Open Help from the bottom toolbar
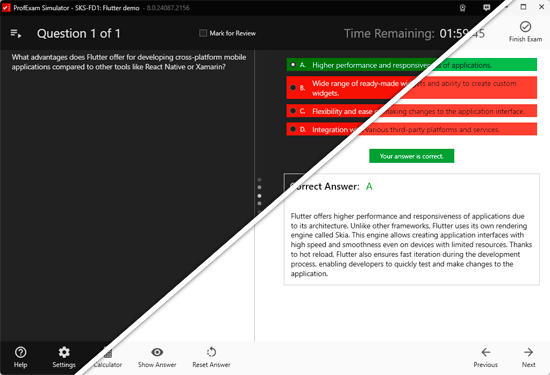Image resolution: width=550 pixels, height=375 pixels. [20, 357]
